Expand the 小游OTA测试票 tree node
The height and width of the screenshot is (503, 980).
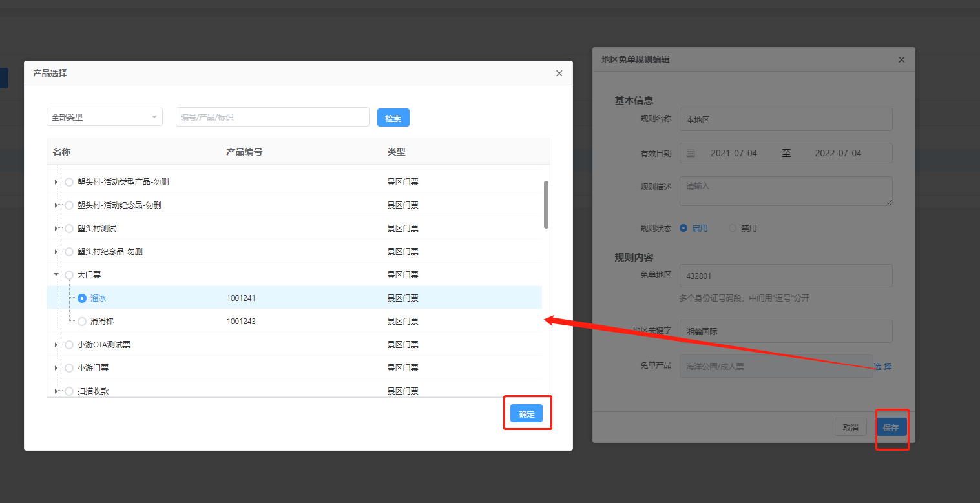[56, 345]
